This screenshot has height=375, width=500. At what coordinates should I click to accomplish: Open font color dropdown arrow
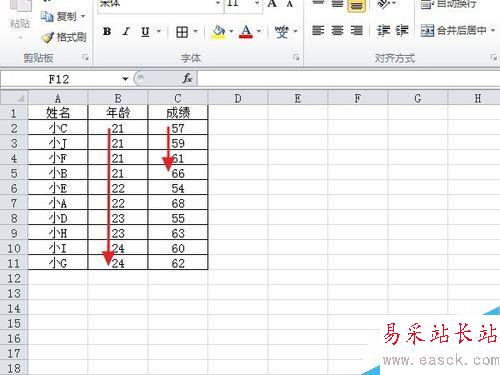[259, 32]
